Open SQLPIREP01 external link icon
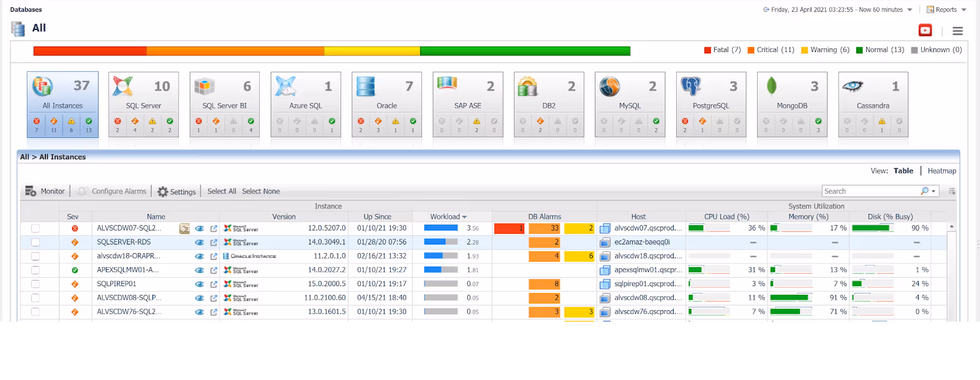This screenshot has height=380, width=980. click(214, 284)
